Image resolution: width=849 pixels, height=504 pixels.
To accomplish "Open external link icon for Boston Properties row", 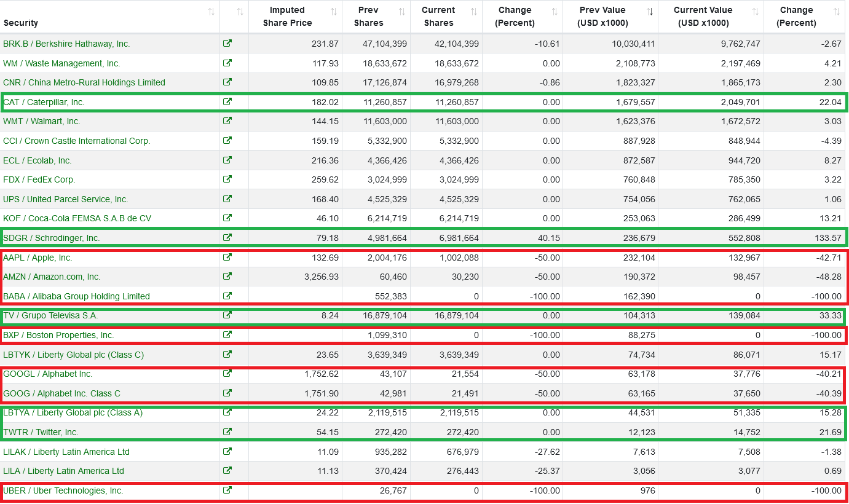I will click(x=227, y=334).
